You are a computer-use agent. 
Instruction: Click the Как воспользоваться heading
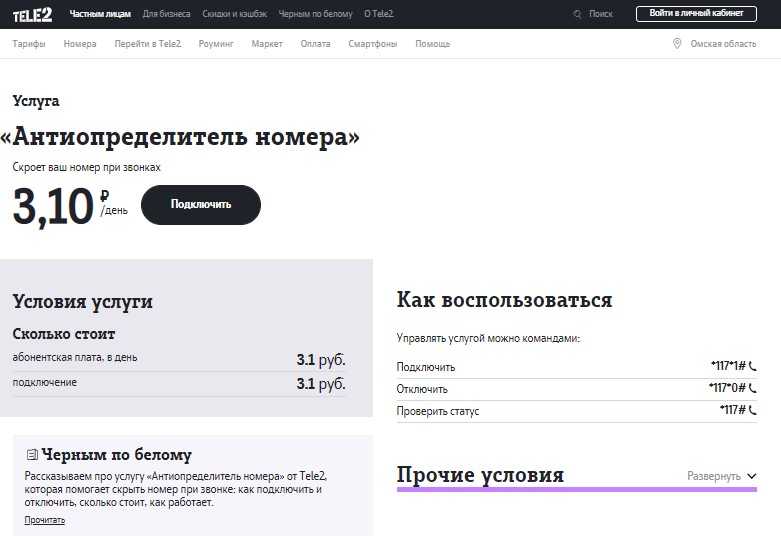pos(505,300)
